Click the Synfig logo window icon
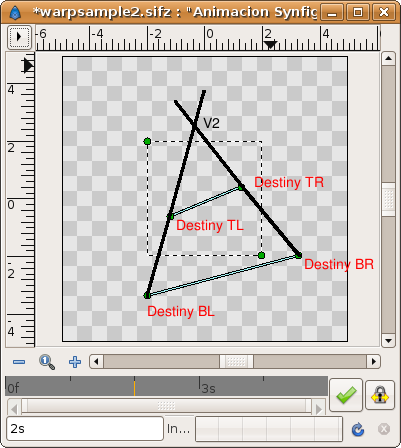The image size is (401, 448). (15, 12)
